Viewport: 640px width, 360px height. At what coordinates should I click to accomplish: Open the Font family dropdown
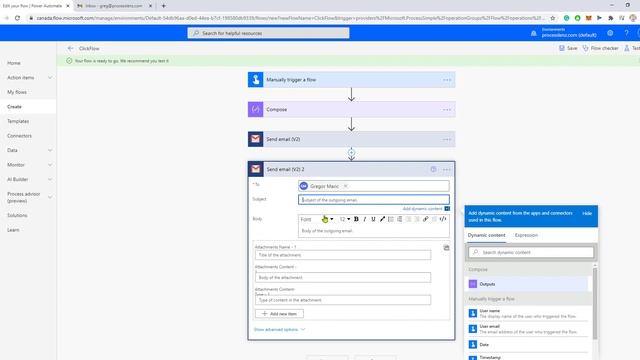pos(317,219)
